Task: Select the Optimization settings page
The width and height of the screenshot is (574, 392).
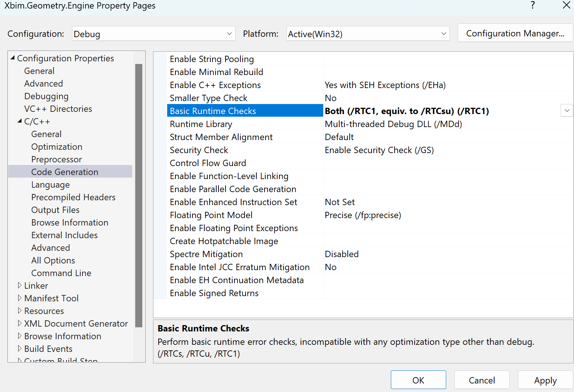Action: (56, 146)
